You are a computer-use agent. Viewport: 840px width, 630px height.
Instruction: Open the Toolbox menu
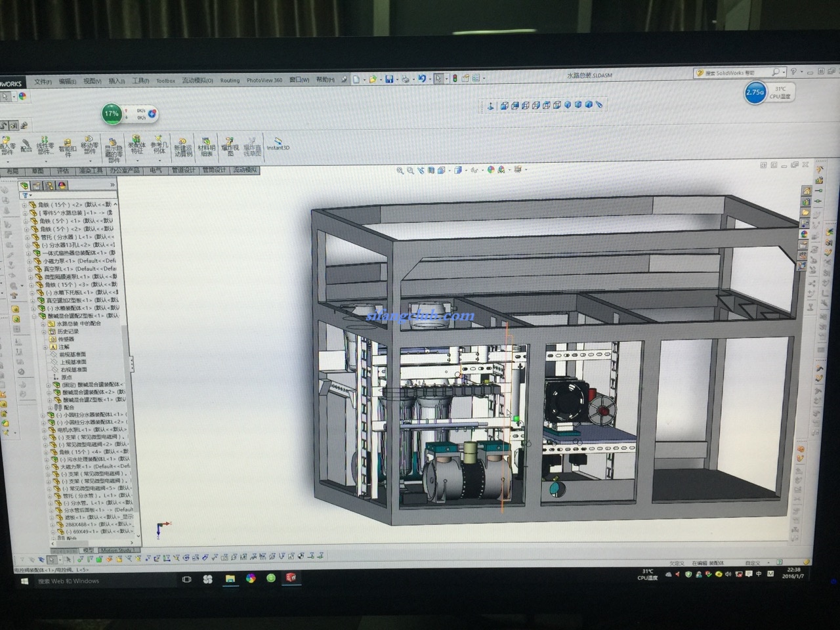coord(165,81)
